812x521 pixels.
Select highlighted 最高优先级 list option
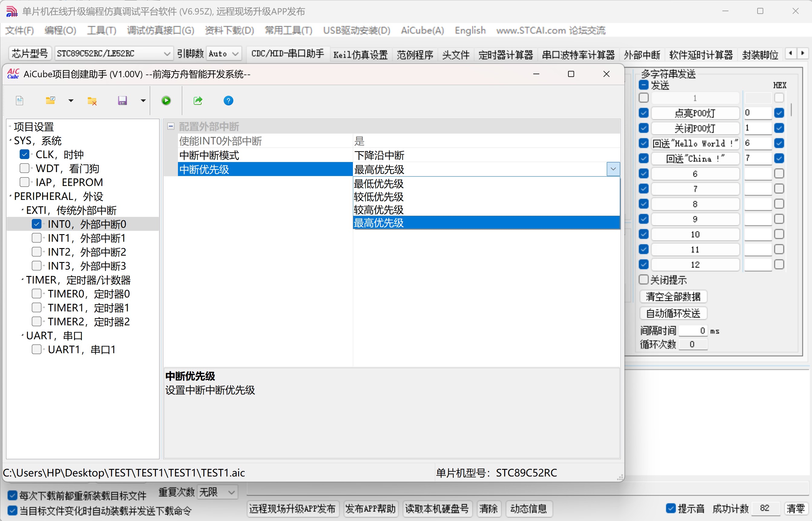[486, 223]
